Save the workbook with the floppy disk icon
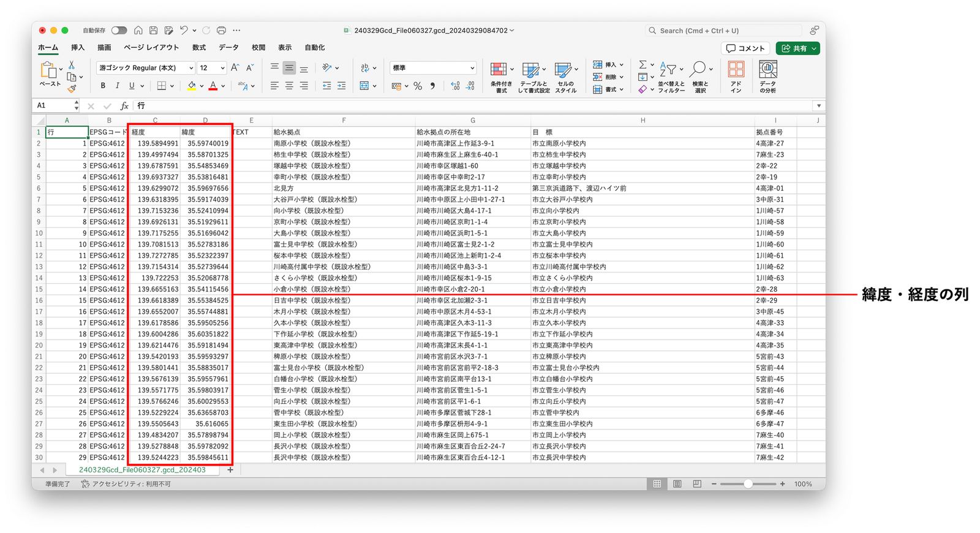980x533 pixels. (x=154, y=30)
